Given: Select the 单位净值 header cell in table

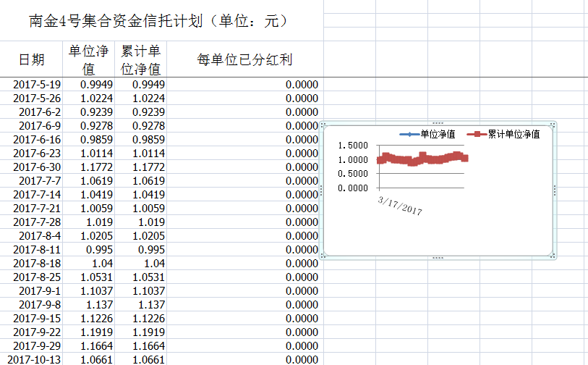Looking at the screenshot, I should point(88,59).
